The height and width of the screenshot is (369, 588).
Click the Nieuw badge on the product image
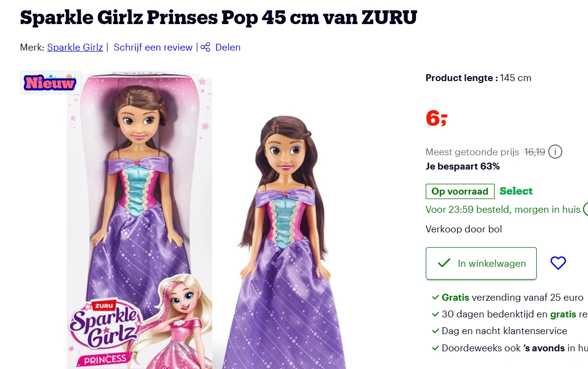tap(50, 83)
